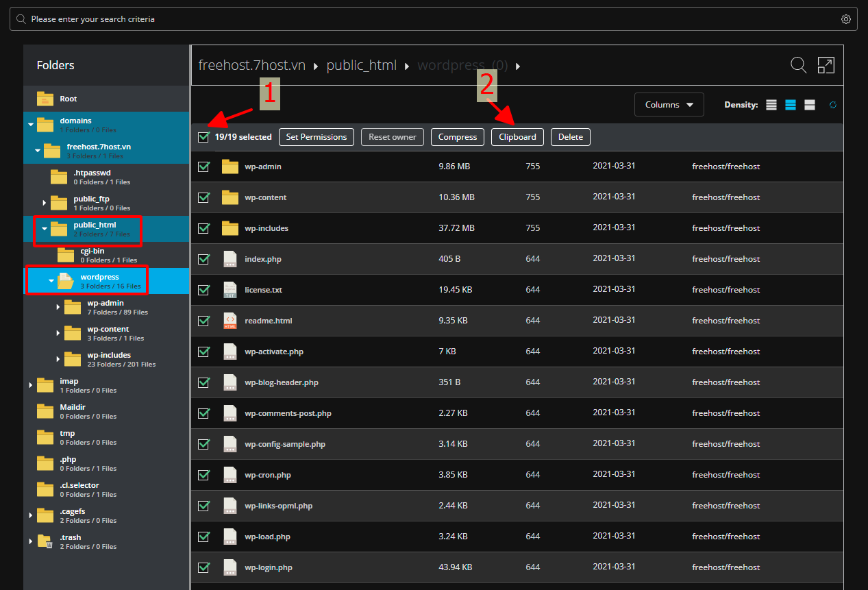Click the Delete button
Screen dimensions: 868x590
pyautogui.click(x=570, y=137)
